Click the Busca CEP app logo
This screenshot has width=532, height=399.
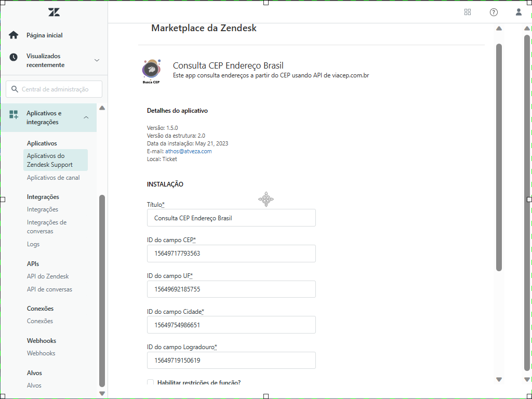(x=151, y=70)
